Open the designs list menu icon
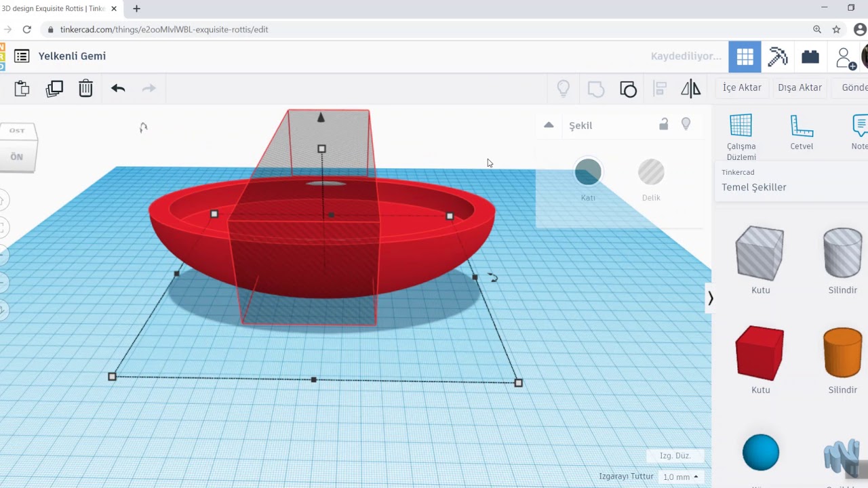 pos(22,56)
